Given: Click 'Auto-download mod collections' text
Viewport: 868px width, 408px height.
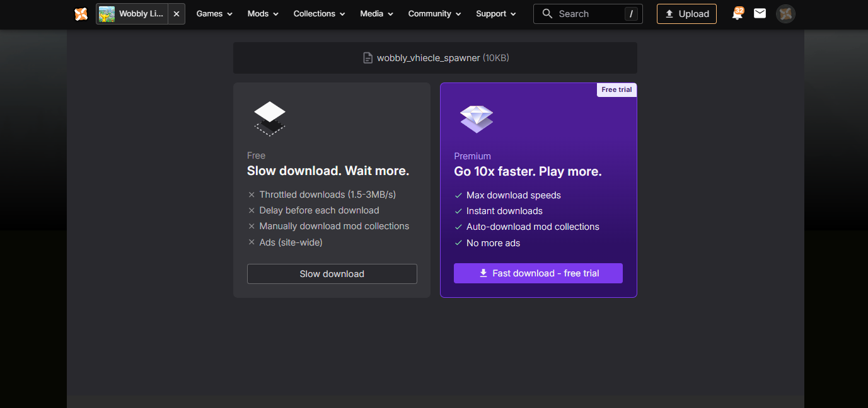Looking at the screenshot, I should pyautogui.click(x=533, y=227).
